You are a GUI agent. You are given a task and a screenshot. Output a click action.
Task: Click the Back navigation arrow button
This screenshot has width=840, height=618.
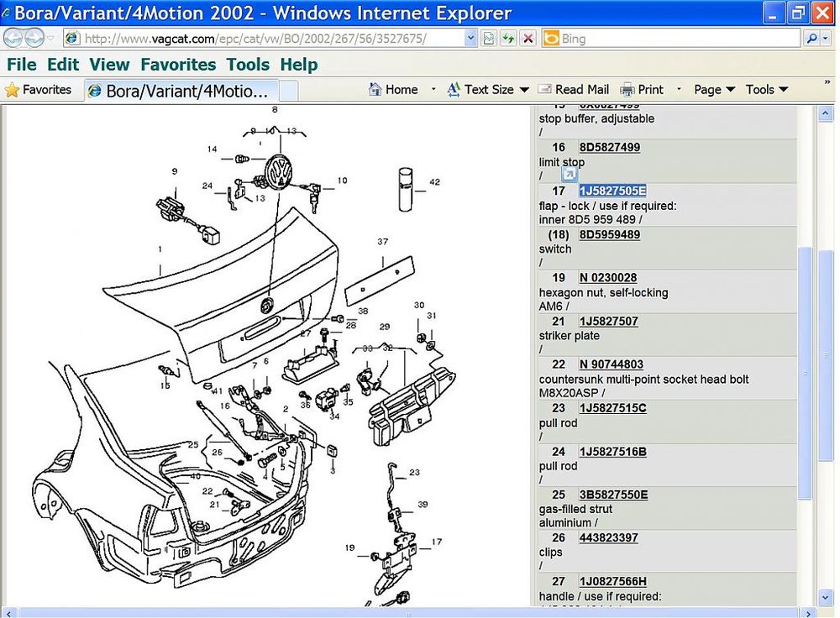coord(13,38)
